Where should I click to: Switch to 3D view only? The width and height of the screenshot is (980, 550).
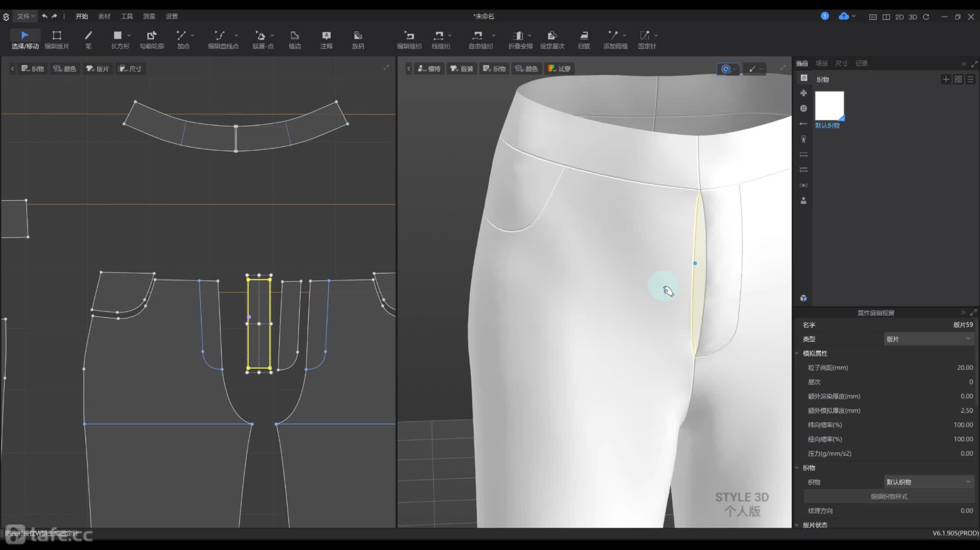pyautogui.click(x=913, y=17)
